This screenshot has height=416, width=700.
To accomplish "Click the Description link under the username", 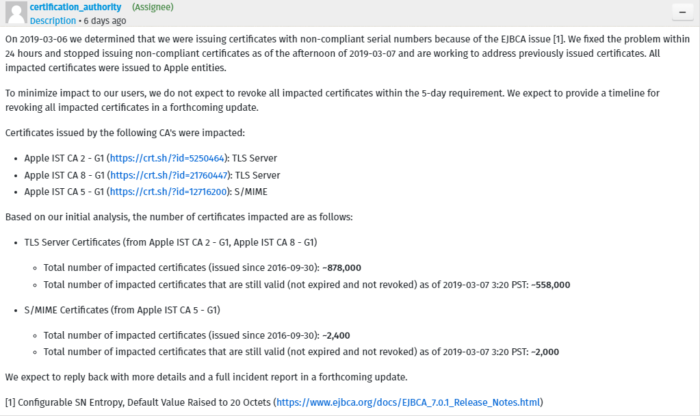I will 53,21.
